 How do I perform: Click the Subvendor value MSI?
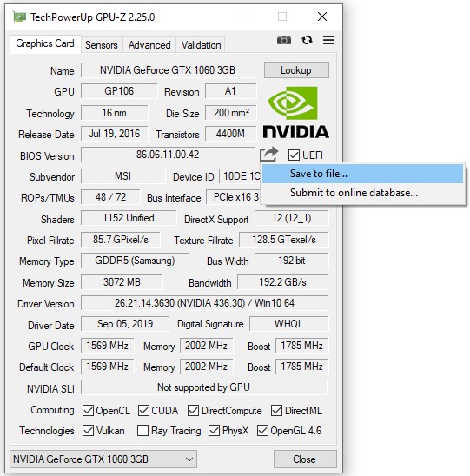[x=123, y=176]
